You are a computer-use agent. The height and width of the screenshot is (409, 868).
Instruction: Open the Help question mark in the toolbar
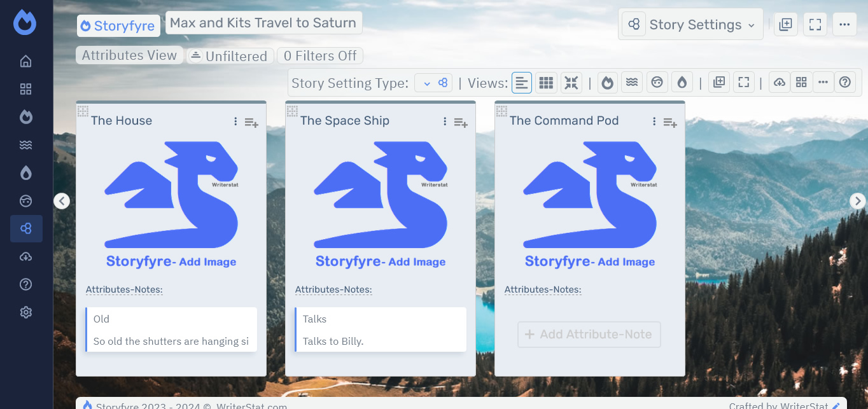(845, 82)
